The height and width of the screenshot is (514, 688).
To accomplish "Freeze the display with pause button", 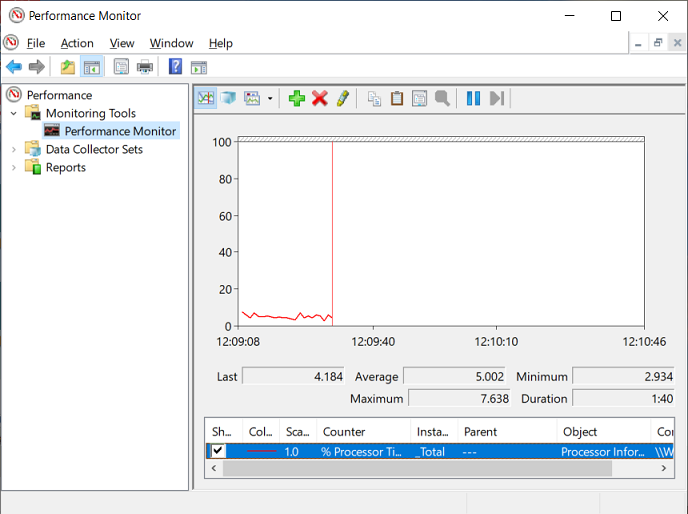I will coord(473,98).
